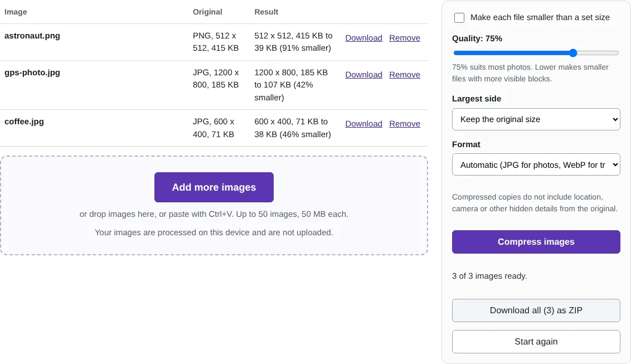
Task: Remove coffee.jpg from the list
Action: click(405, 124)
